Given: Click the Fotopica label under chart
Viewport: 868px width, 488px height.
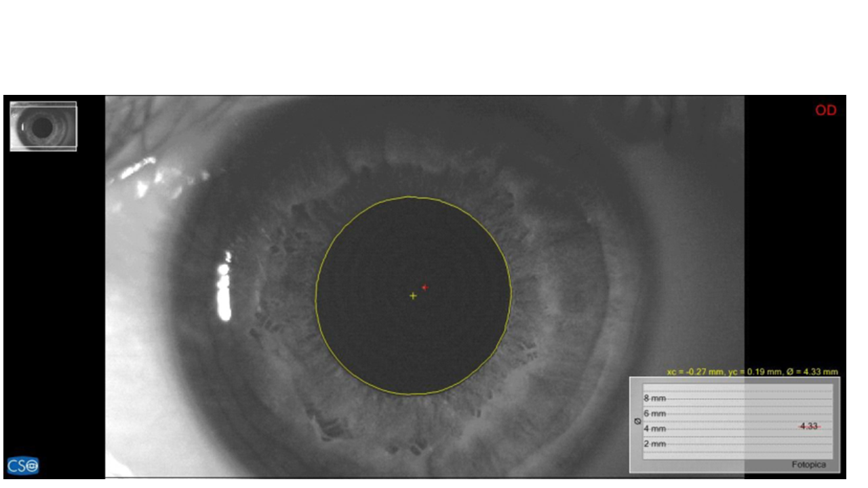Looking at the screenshot, I should pyautogui.click(x=809, y=465).
